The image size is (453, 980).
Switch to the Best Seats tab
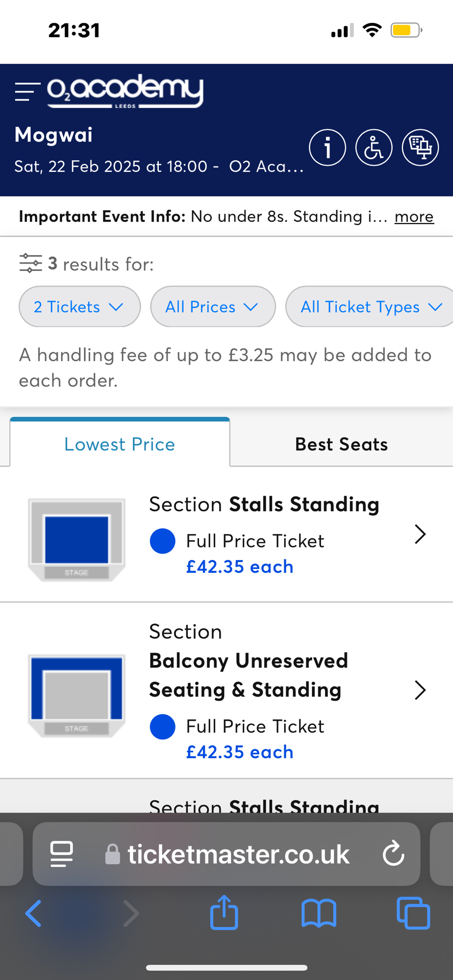(x=341, y=444)
